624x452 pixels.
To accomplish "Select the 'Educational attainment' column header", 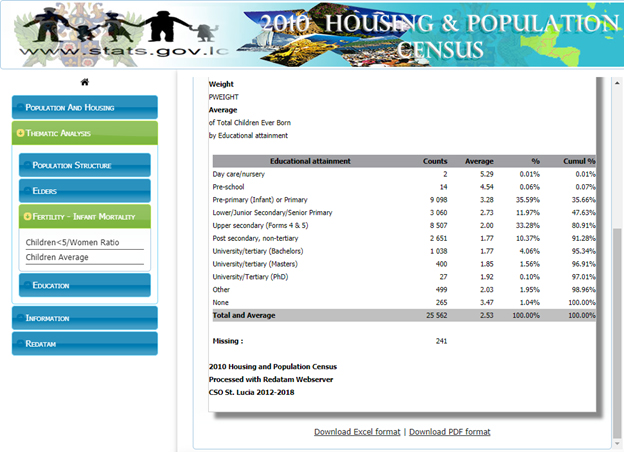I will 310,161.
